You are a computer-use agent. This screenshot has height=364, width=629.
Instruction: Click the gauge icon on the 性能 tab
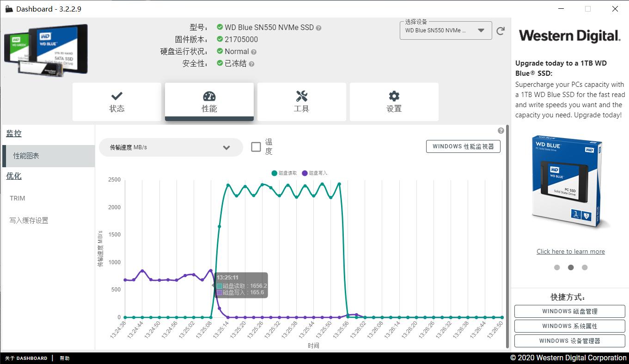(x=209, y=96)
